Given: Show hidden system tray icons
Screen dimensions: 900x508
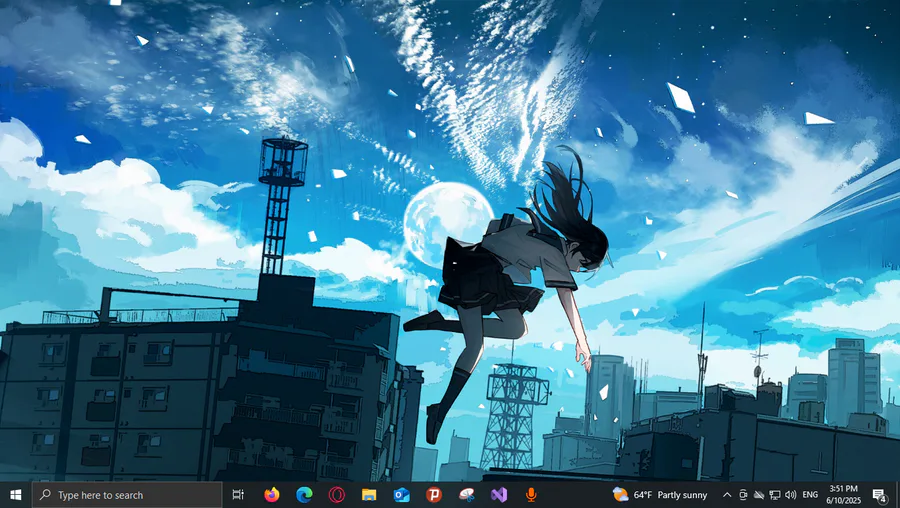Looking at the screenshot, I should click(727, 495).
